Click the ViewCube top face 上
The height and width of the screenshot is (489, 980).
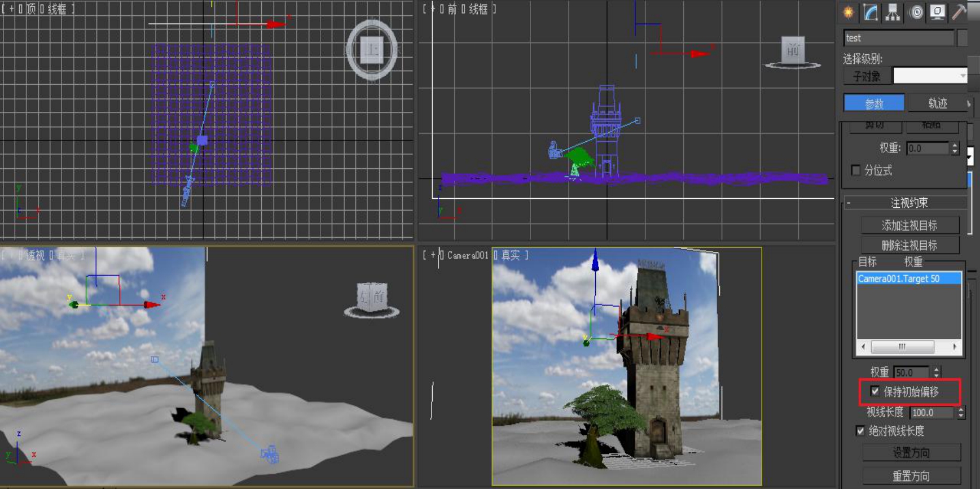[372, 50]
